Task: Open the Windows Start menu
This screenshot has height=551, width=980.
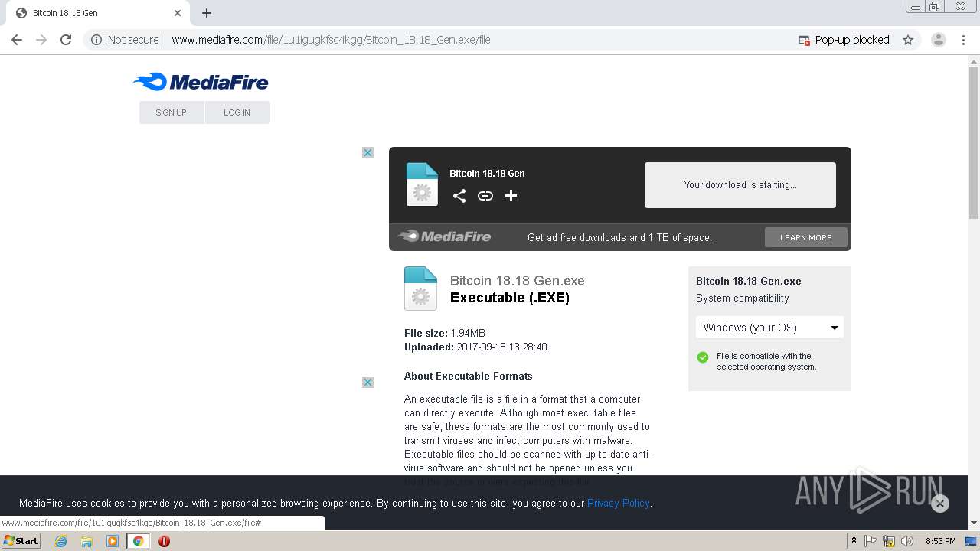Action: point(21,541)
